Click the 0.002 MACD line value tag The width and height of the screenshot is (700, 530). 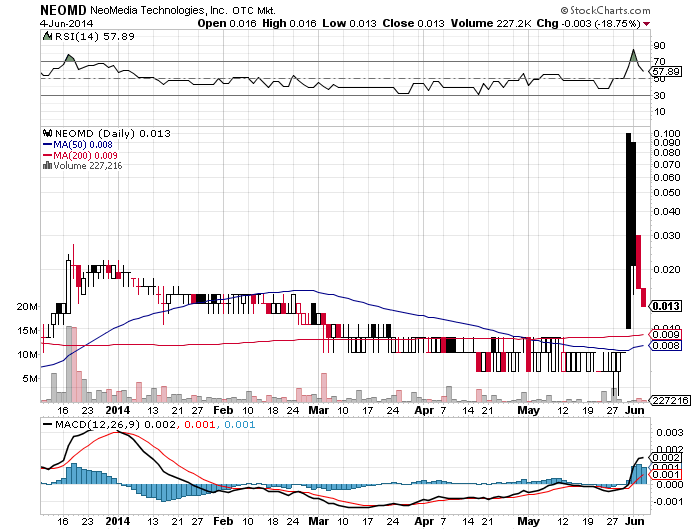666,458
